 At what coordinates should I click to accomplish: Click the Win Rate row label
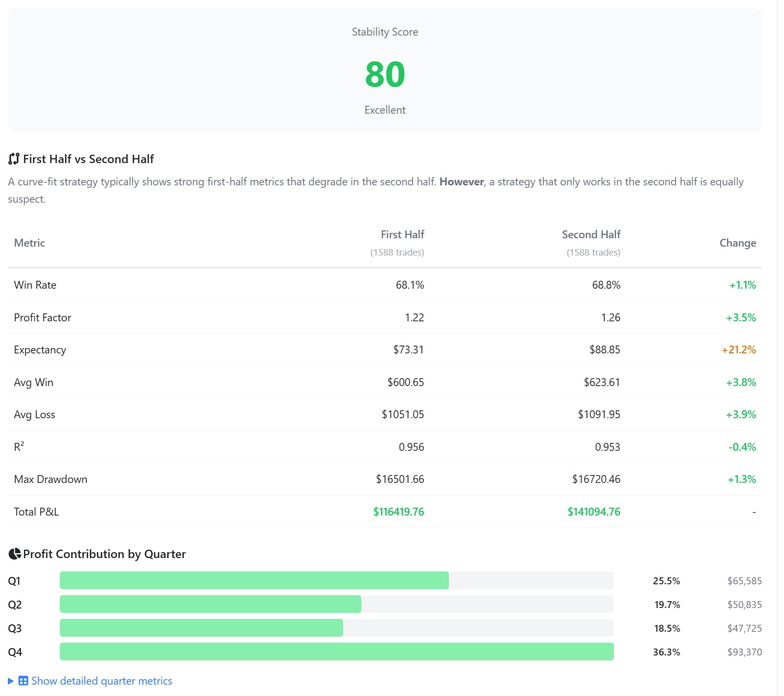tap(35, 285)
